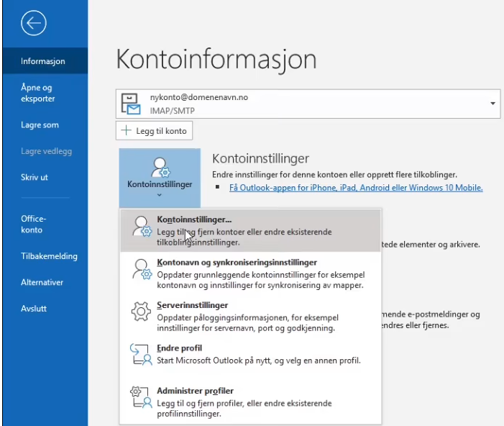The width and height of the screenshot is (504, 426).
Task: Click the person-gear icon beside Kontoinnstillinger... entry
Action: (142, 227)
